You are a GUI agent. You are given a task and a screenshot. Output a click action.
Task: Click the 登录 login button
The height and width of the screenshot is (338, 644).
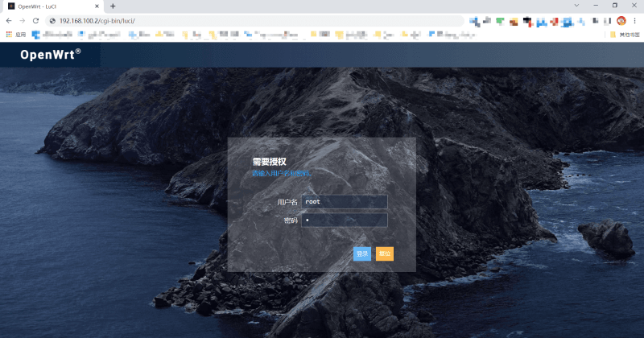click(362, 253)
